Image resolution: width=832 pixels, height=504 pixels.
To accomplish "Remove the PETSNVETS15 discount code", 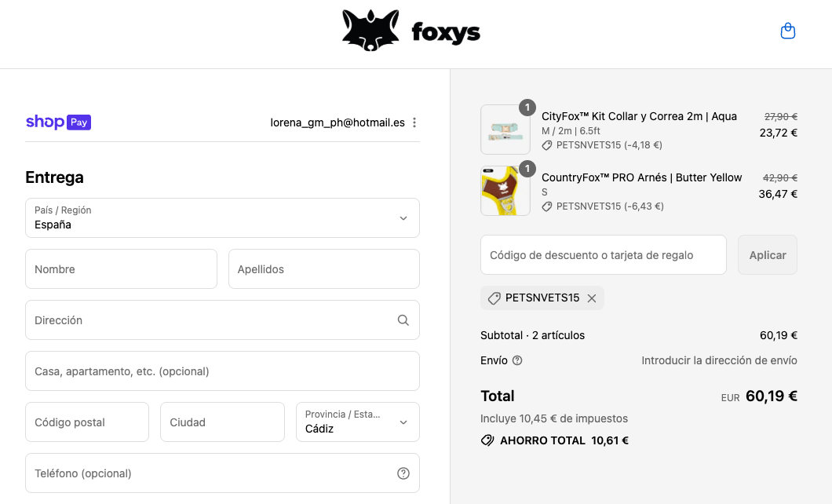I will [x=592, y=298].
